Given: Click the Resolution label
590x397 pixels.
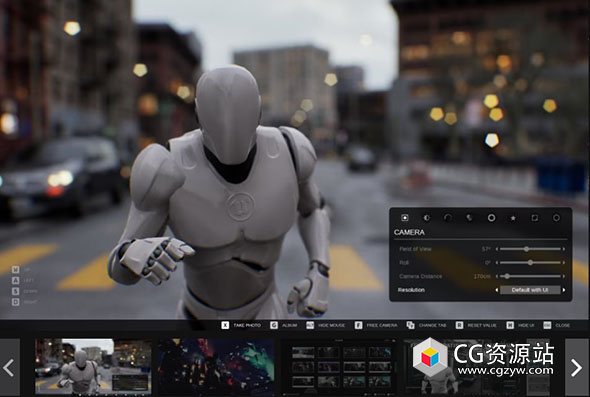Looking at the screenshot, I should click(x=411, y=290).
